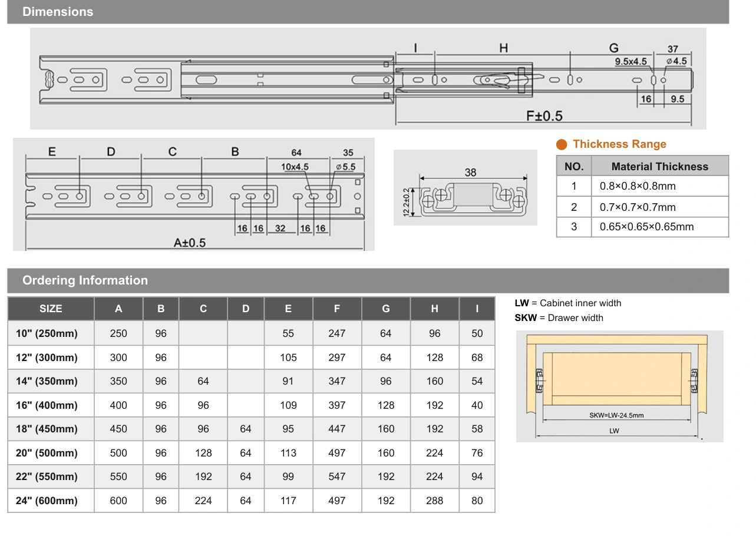Click the 0.65×0.65×0.65mm thickness entry
The image size is (756, 536).
pos(646,227)
